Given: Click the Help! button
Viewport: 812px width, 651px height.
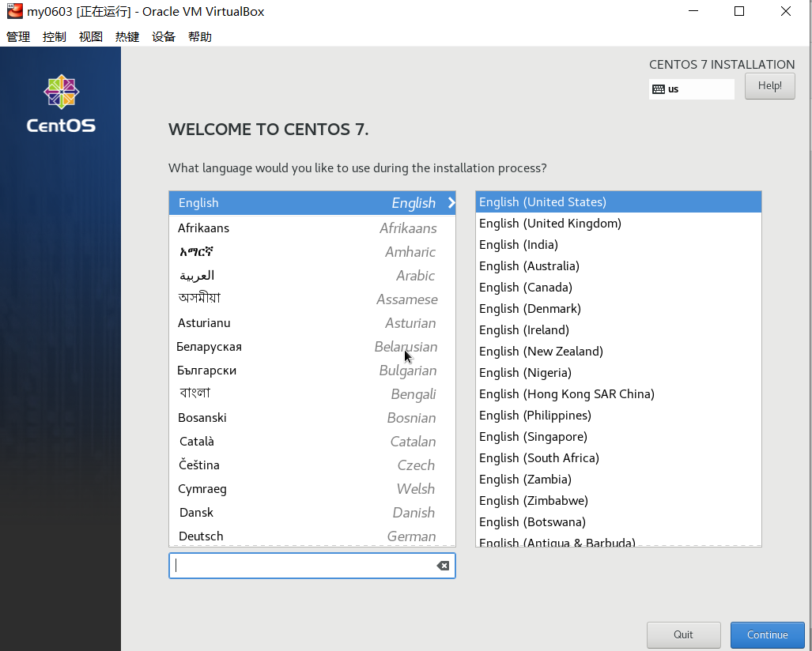Looking at the screenshot, I should [769, 86].
